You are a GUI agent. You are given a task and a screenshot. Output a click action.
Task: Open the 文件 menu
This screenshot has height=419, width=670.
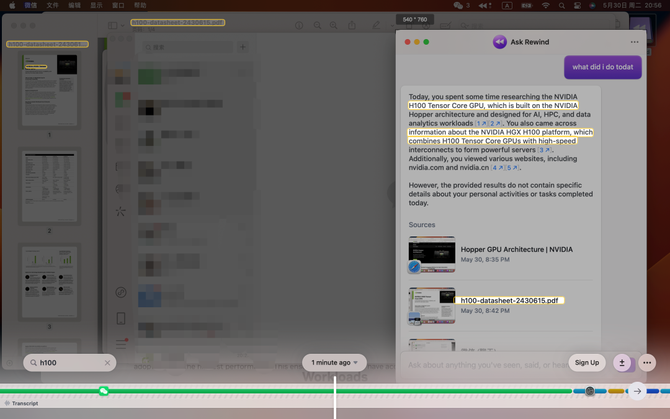click(x=52, y=5)
